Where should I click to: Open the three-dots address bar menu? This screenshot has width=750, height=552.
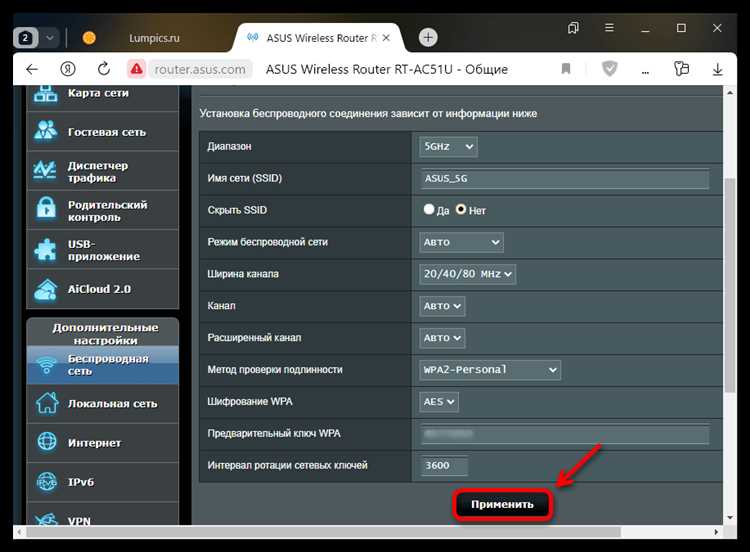coord(645,72)
